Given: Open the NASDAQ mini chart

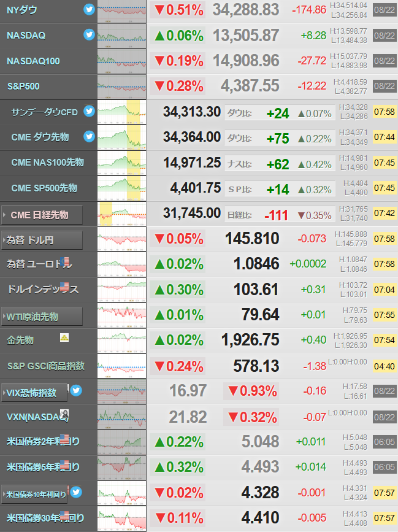Looking at the screenshot, I should [121, 36].
